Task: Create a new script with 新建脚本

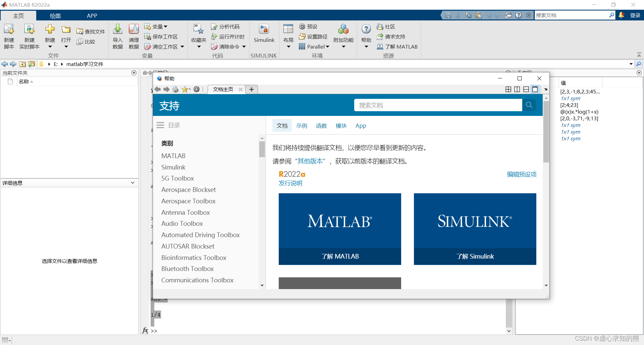Action: (9, 37)
